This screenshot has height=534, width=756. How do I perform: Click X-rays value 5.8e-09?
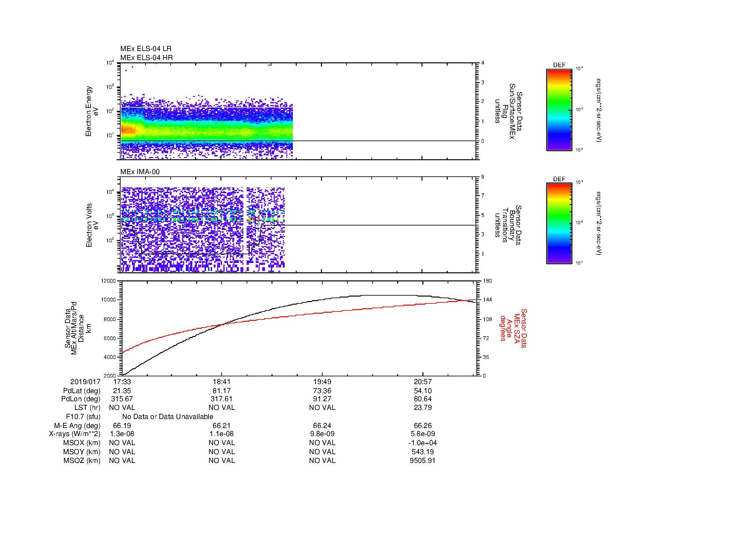(x=423, y=434)
